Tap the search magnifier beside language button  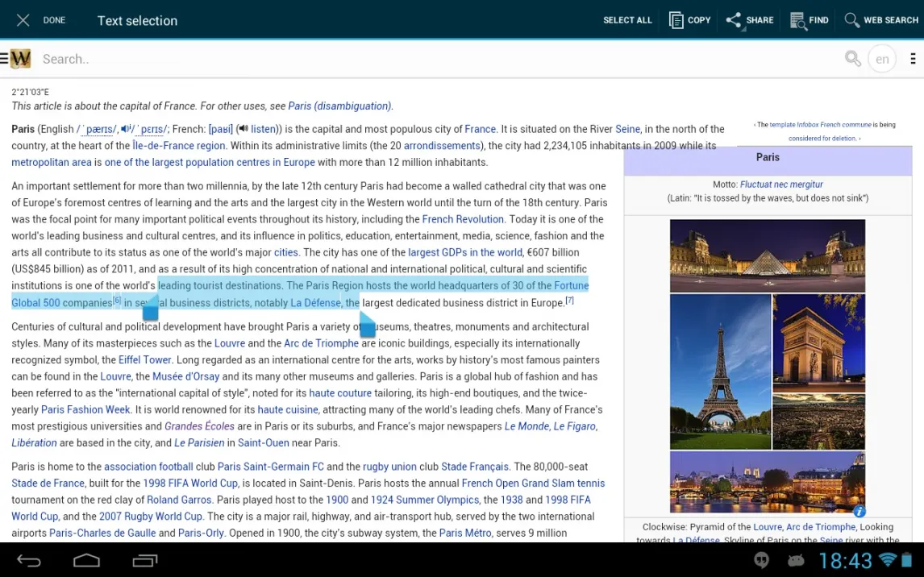[x=853, y=58]
